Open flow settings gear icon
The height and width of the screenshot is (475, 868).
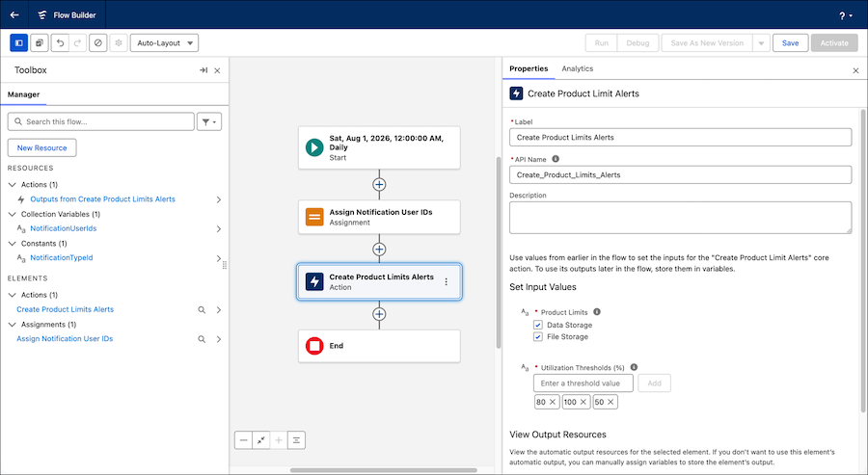click(119, 42)
